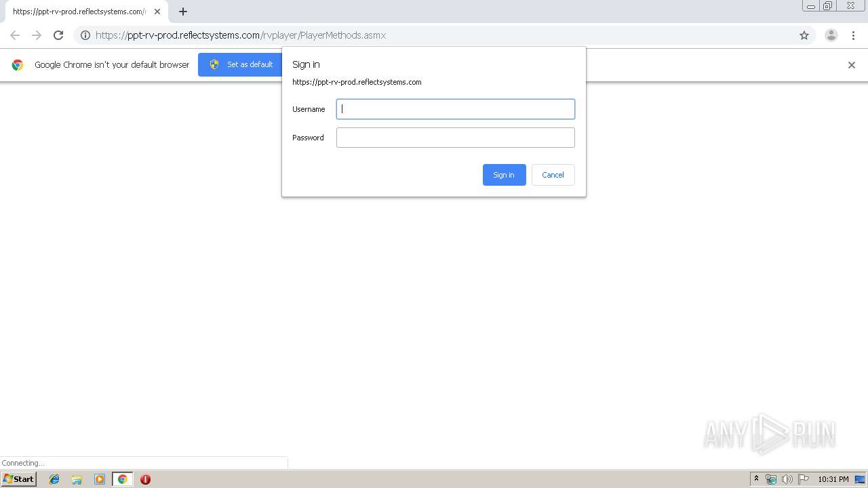This screenshot has width=868, height=488.
Task: Click the 'Password' label
Action: (x=308, y=138)
